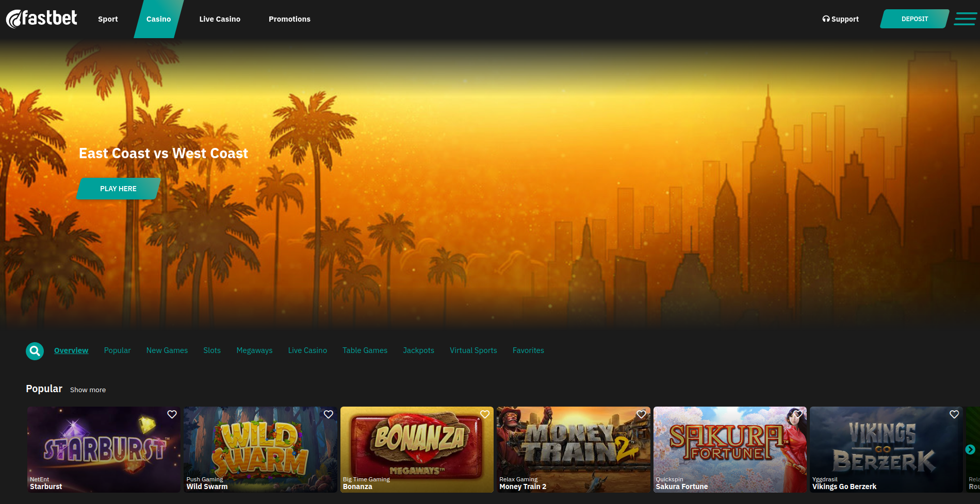Click the PLAY HERE banner button

click(x=118, y=189)
